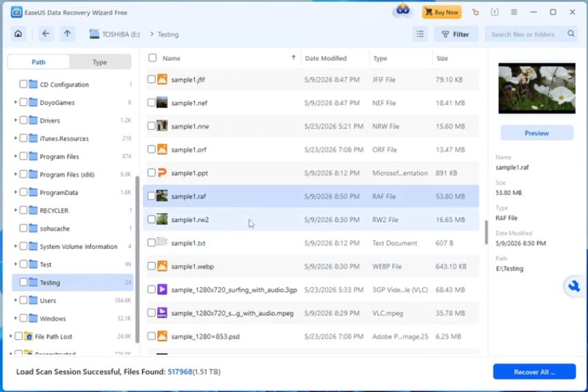Screen dimensions: 588x392
Task: Expand the Users folder node
Action: [15, 300]
